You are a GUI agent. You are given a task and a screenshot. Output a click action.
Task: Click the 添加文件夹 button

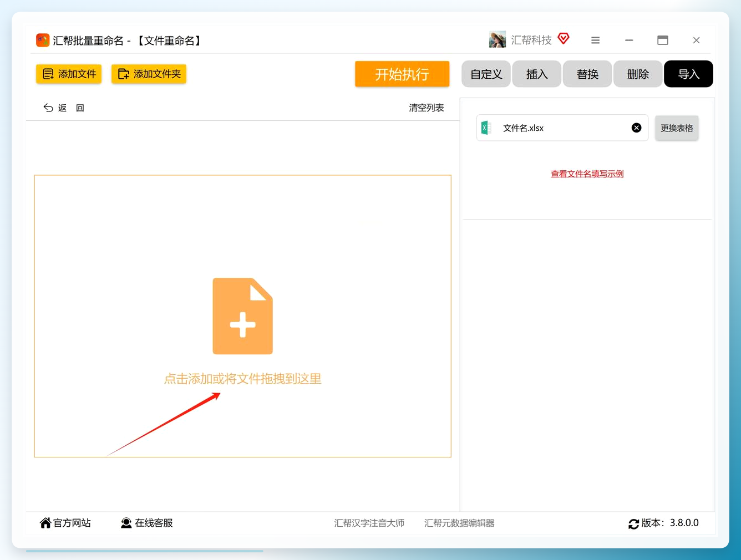pyautogui.click(x=149, y=74)
